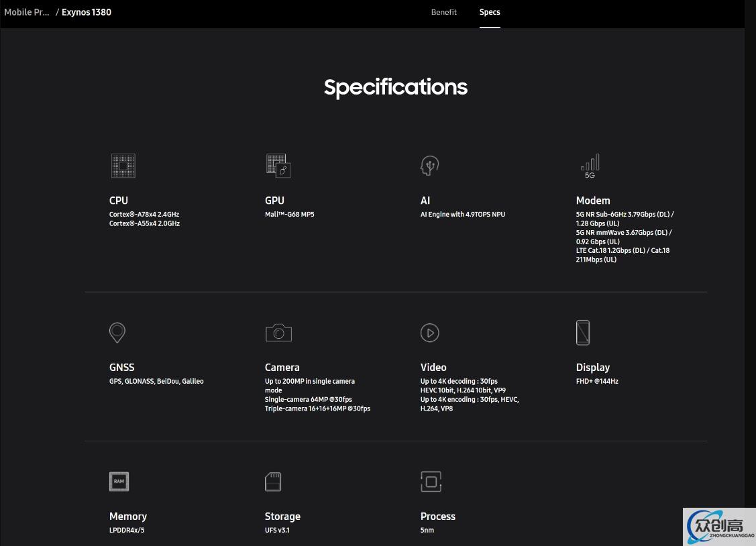Screen dimensions: 756x546
Task: Click the GPU heading
Action: click(x=275, y=201)
